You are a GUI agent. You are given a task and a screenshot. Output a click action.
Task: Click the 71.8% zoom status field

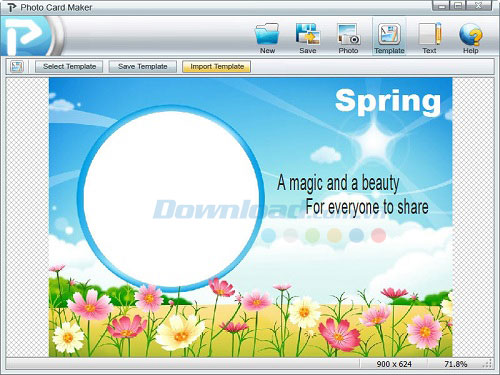click(455, 364)
